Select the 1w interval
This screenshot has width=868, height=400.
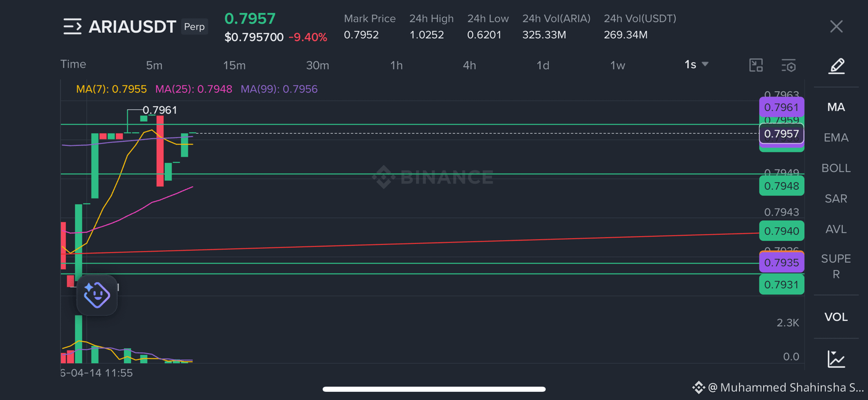click(x=618, y=65)
